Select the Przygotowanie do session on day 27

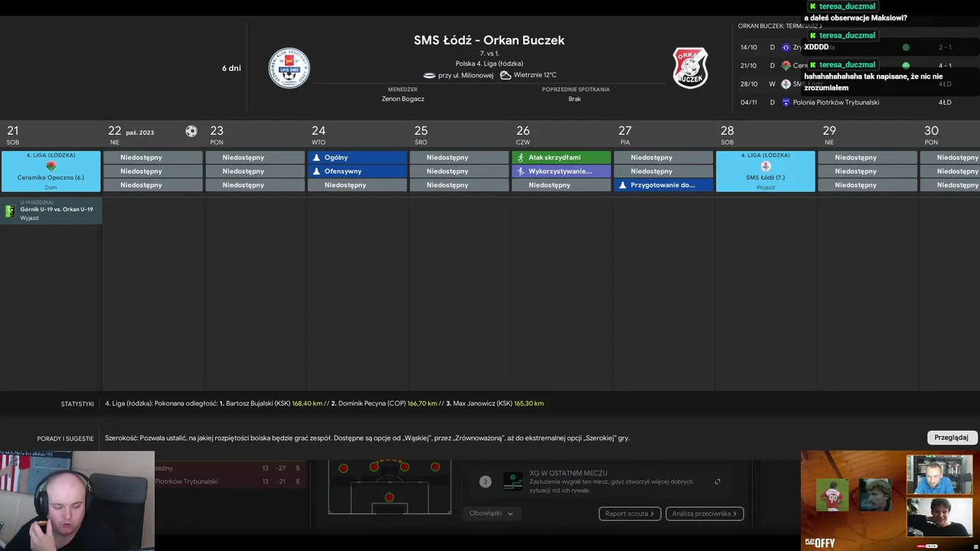point(664,185)
